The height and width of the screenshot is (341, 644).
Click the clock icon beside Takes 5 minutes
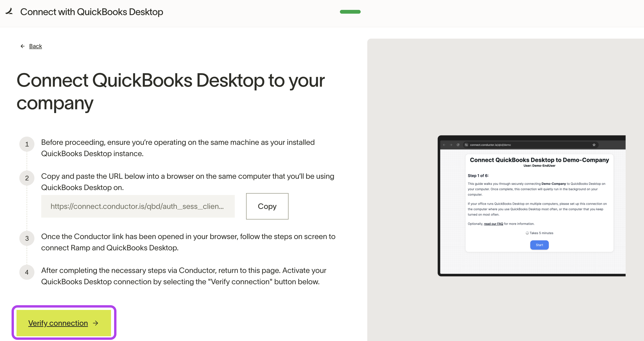click(x=527, y=233)
